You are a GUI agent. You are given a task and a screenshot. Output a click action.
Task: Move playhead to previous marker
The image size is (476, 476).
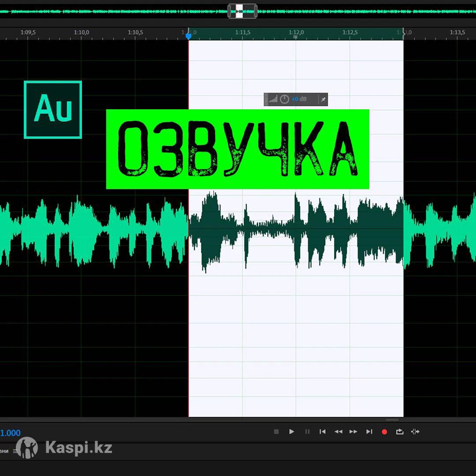pyautogui.click(x=323, y=432)
